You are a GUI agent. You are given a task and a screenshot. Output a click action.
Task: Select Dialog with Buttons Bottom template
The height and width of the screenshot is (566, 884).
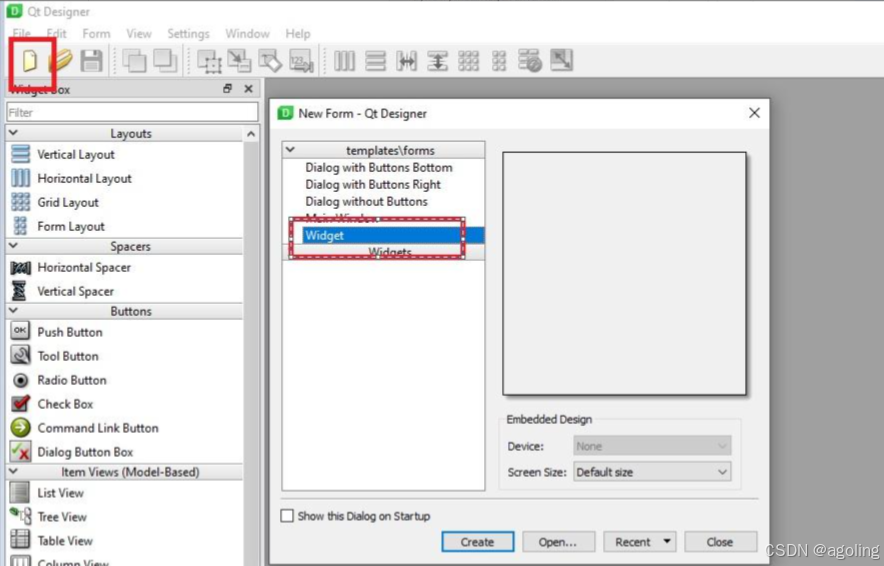coord(379,167)
